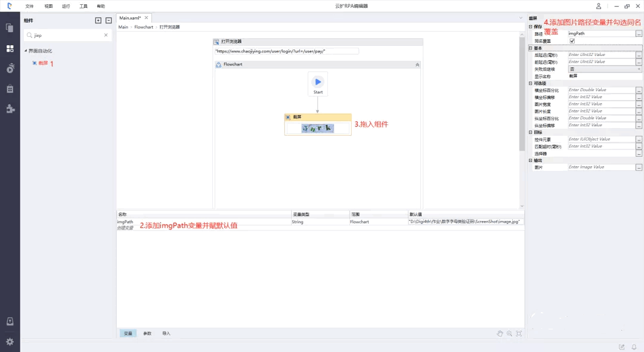Open the 运行 menu
644x352 pixels.
[x=66, y=6]
